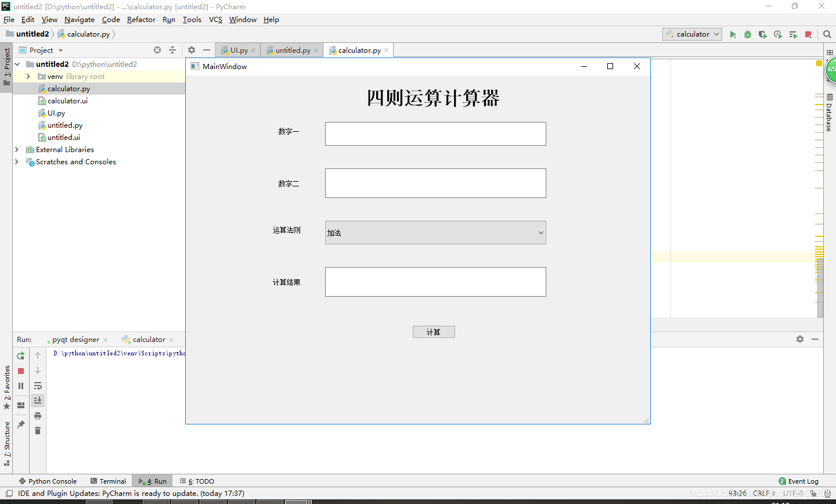
Task: Toggle scroll to end in console
Action: (38, 400)
